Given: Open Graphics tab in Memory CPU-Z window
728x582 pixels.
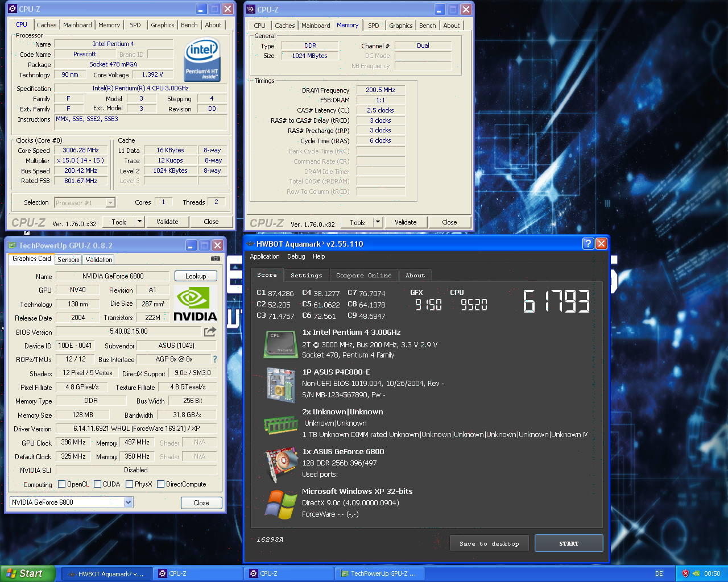Looking at the screenshot, I should coord(401,26).
